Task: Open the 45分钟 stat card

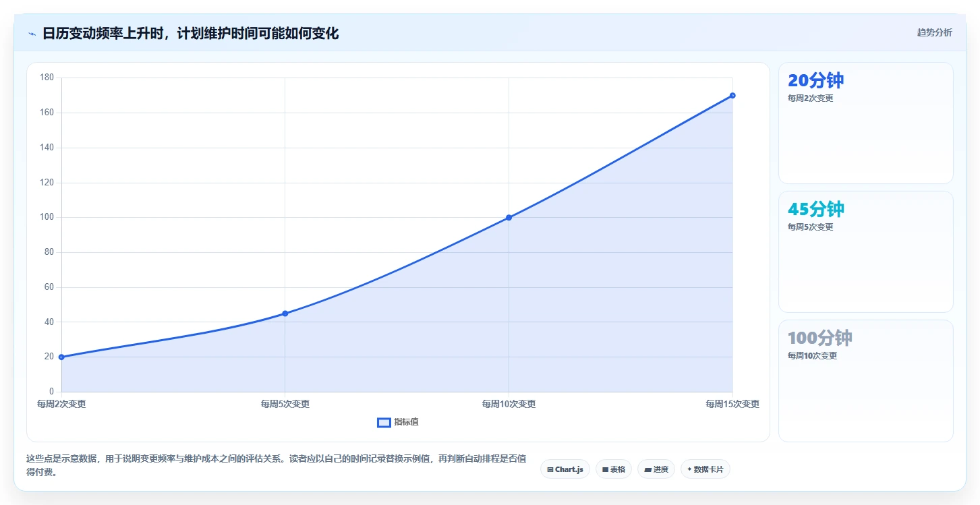Action: click(866, 251)
